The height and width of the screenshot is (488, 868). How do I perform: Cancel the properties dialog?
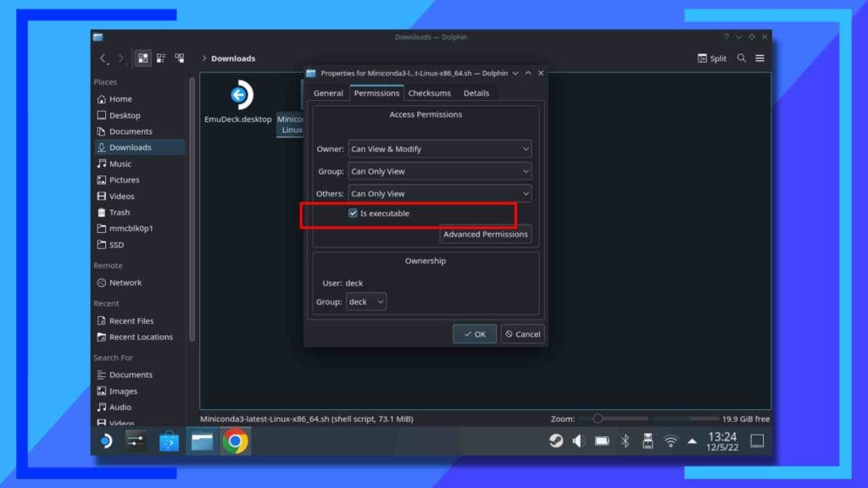522,334
